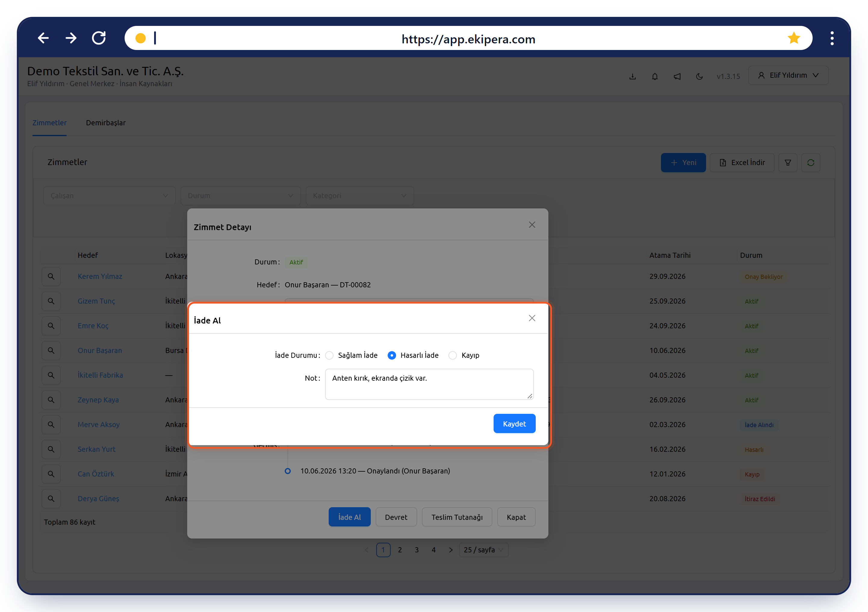The height and width of the screenshot is (612, 868).
Task: Go to pagination page 4
Action: coord(434,550)
